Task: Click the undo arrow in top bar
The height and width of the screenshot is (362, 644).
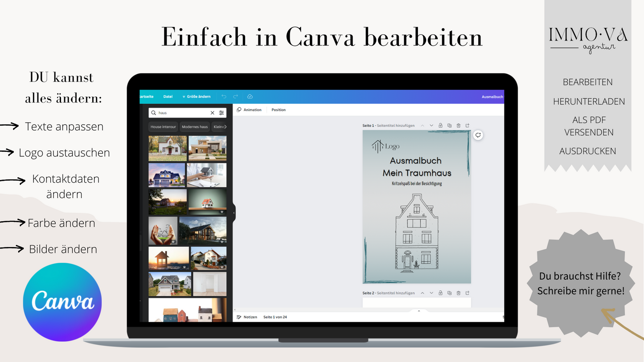Action: click(x=224, y=97)
